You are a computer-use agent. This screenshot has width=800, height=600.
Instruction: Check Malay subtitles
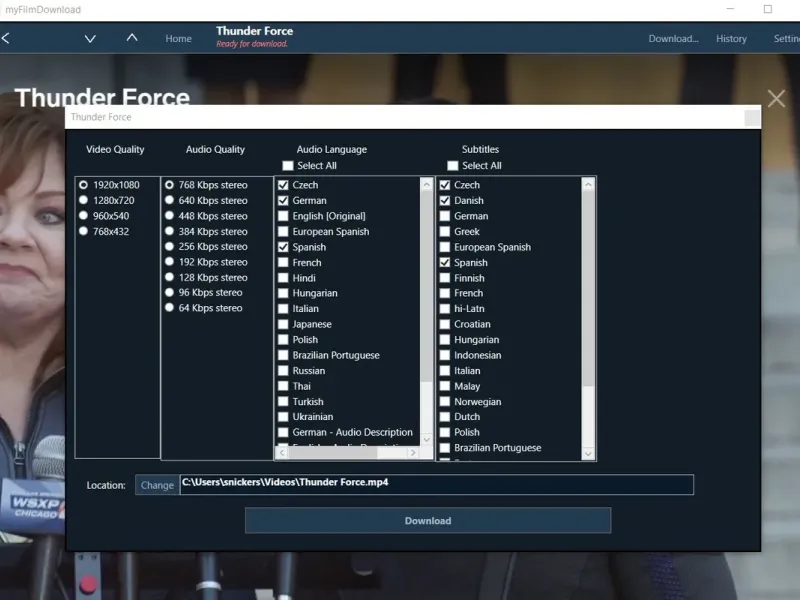pyautogui.click(x=445, y=386)
